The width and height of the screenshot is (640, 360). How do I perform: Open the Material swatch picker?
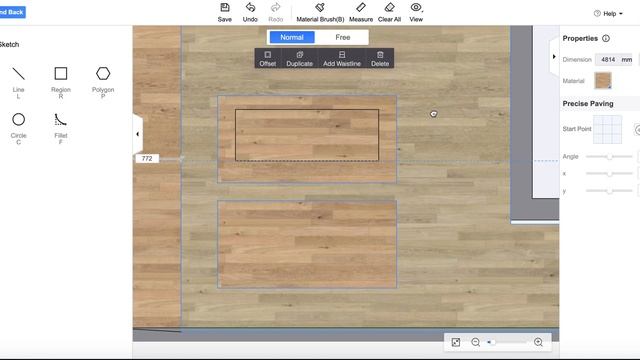(603, 80)
